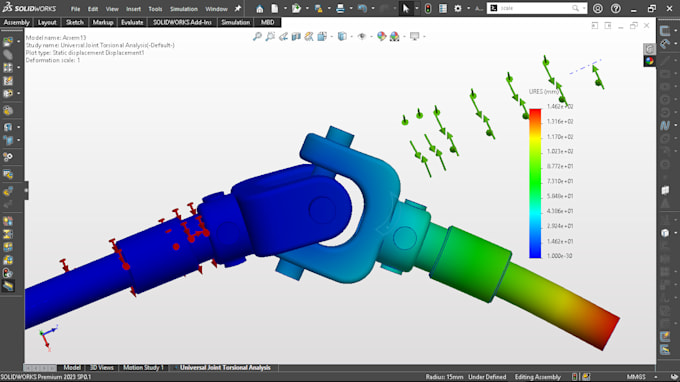Expand the Print dropdown arrow
680x382 pixels.
[351, 9]
